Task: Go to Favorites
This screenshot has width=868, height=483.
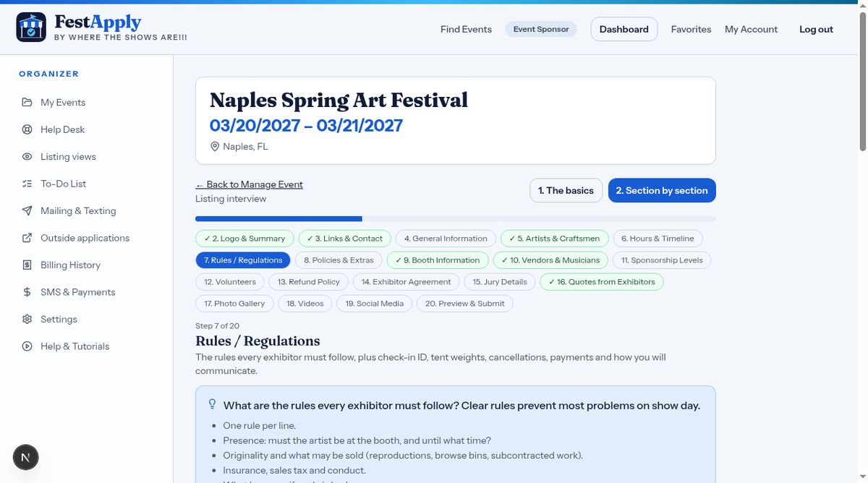Action: [691, 30]
